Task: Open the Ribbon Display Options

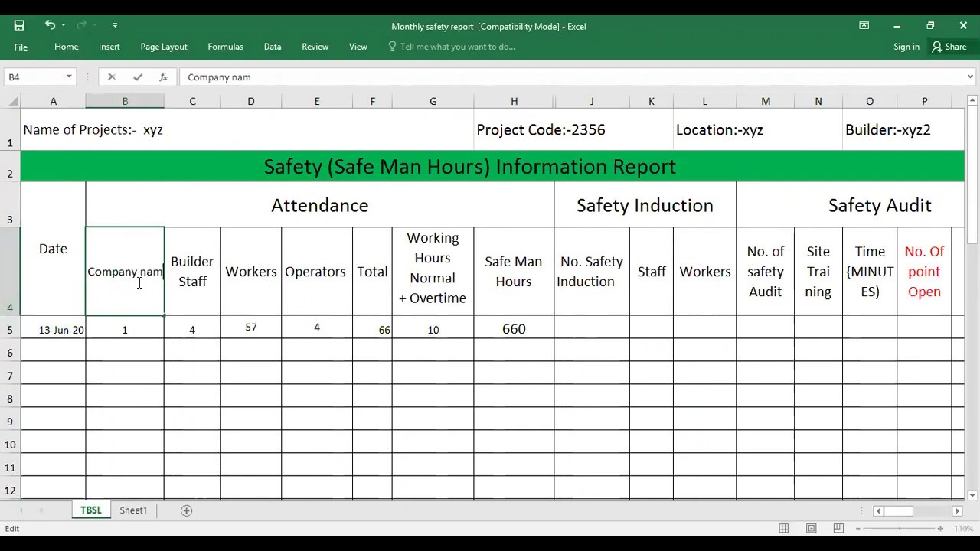Action: click(x=864, y=25)
